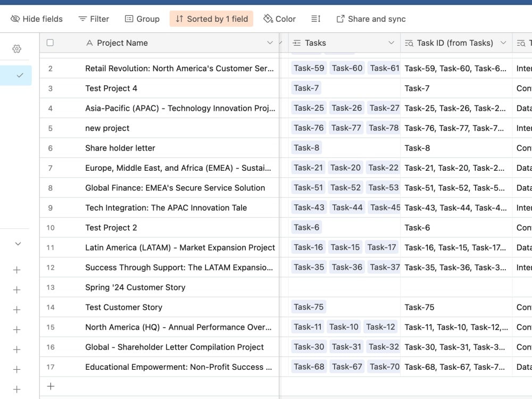Expand the Task ID (from Tasks) dropdown
532x399 pixels.
[x=504, y=43]
